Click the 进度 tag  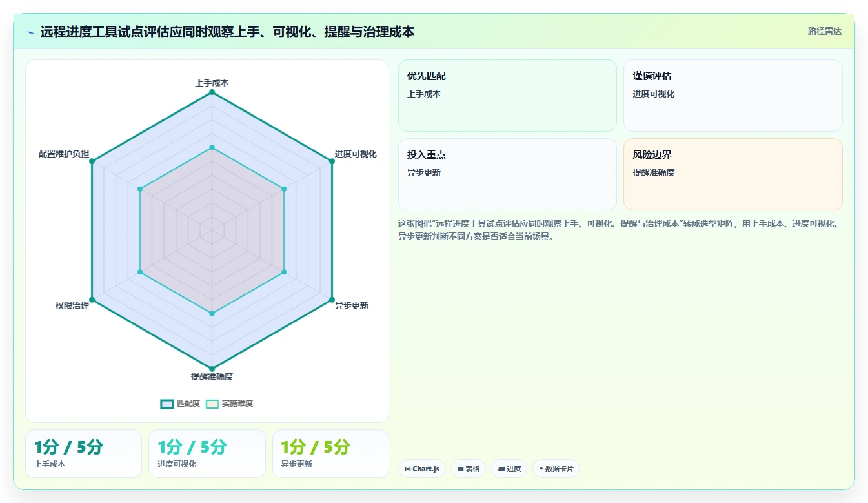pyautogui.click(x=510, y=469)
